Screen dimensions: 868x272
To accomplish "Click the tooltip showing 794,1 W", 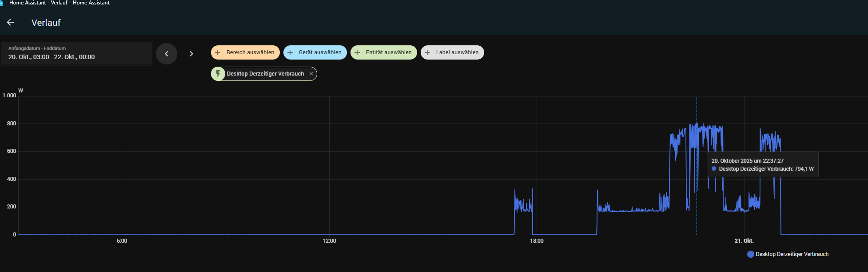I will tap(762, 165).
